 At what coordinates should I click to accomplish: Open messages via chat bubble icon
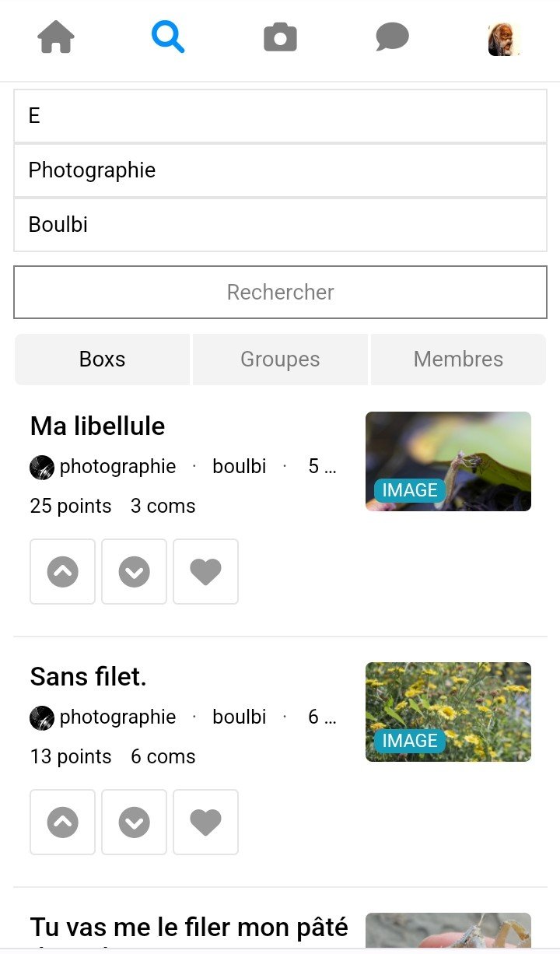[392, 37]
